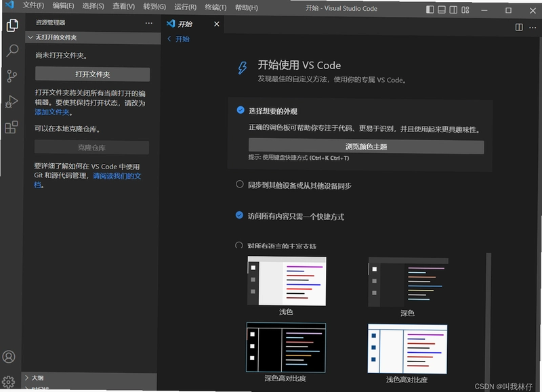Image resolution: width=542 pixels, height=392 pixels.
Task: Click the 打开文件夹 button
Action: point(92,74)
